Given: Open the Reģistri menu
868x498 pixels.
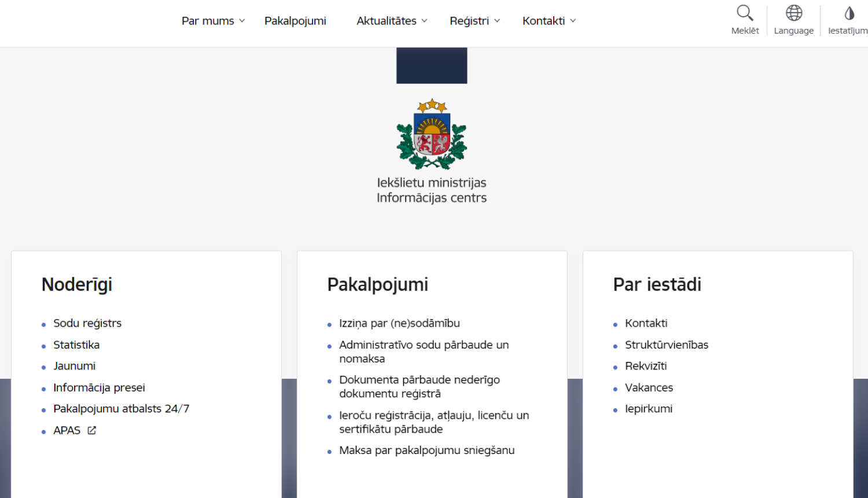Looking at the screenshot, I should point(469,21).
